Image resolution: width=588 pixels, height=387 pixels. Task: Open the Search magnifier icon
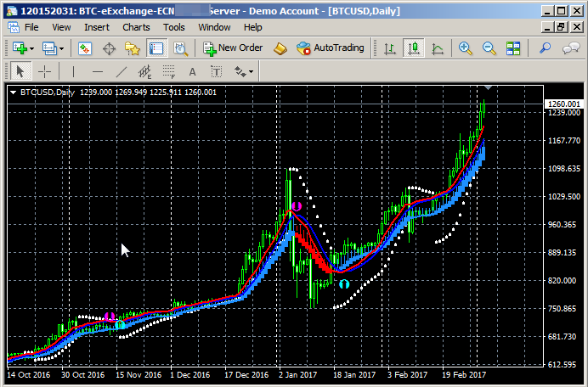click(545, 48)
